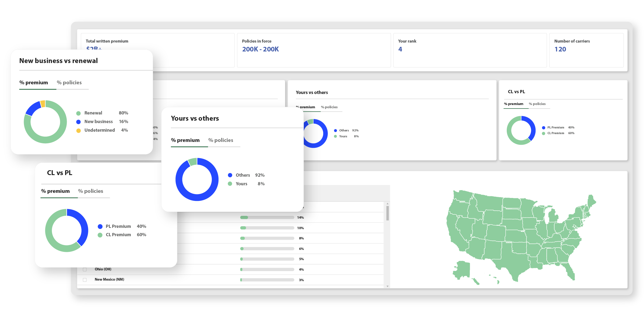The width and height of the screenshot is (644, 317).
Task: Click New Mexico's 3% progress bar
Action: pyautogui.click(x=267, y=280)
